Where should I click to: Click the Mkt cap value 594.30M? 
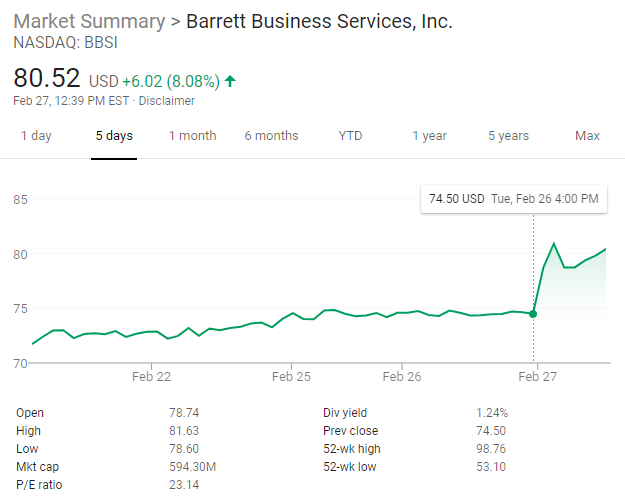point(194,467)
